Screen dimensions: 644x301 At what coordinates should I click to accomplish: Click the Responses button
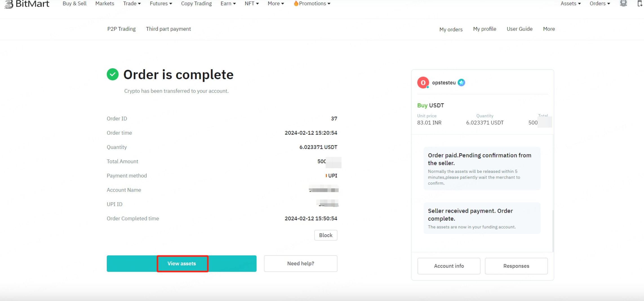[516, 266]
